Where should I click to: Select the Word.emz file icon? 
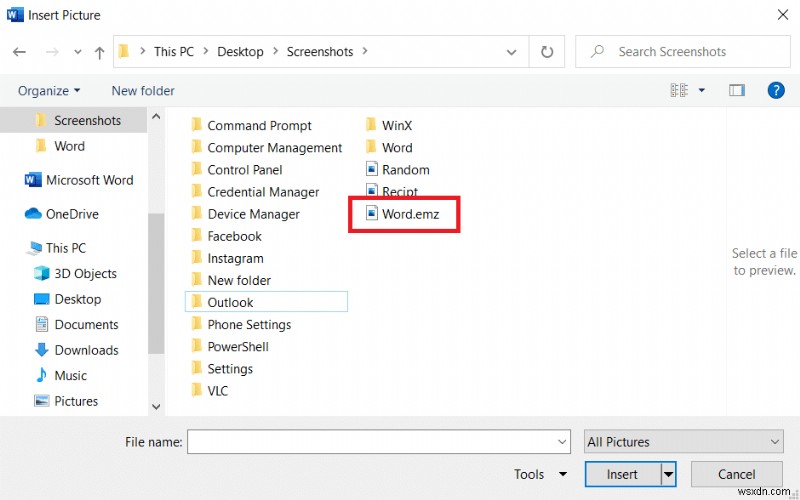tap(372, 213)
